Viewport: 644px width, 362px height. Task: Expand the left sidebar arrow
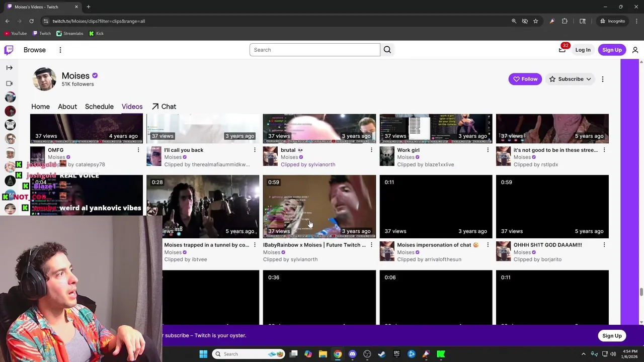click(9, 67)
